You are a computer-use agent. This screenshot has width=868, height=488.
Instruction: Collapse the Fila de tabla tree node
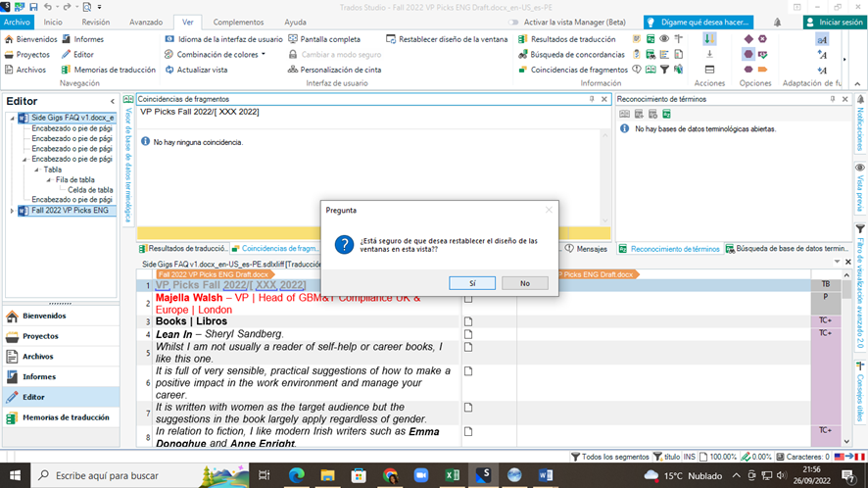click(x=49, y=180)
